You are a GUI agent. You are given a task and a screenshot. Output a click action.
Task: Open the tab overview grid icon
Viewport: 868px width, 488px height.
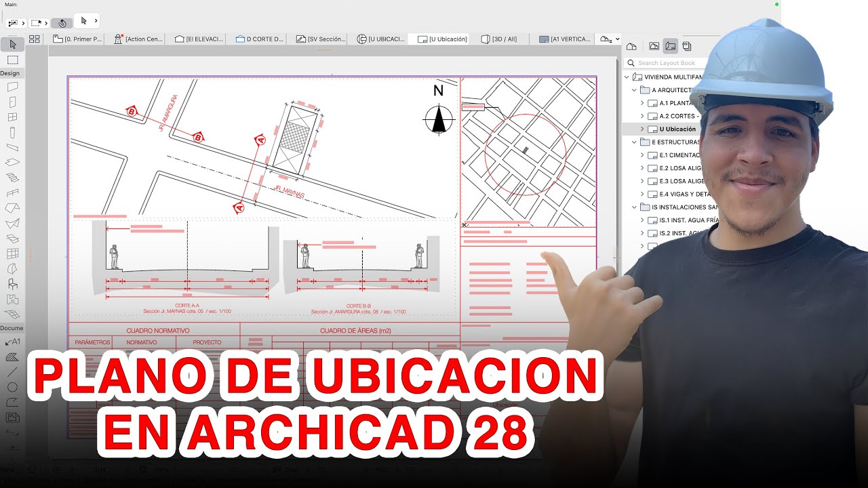click(x=34, y=39)
